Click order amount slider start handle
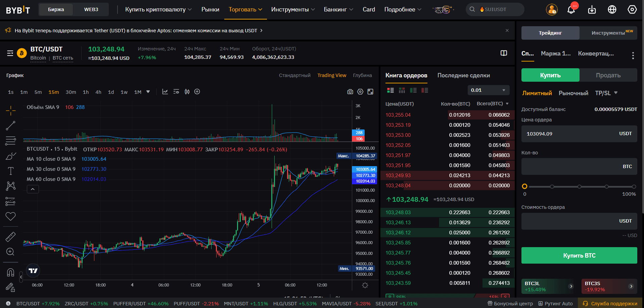644x308 pixels. pos(524,187)
